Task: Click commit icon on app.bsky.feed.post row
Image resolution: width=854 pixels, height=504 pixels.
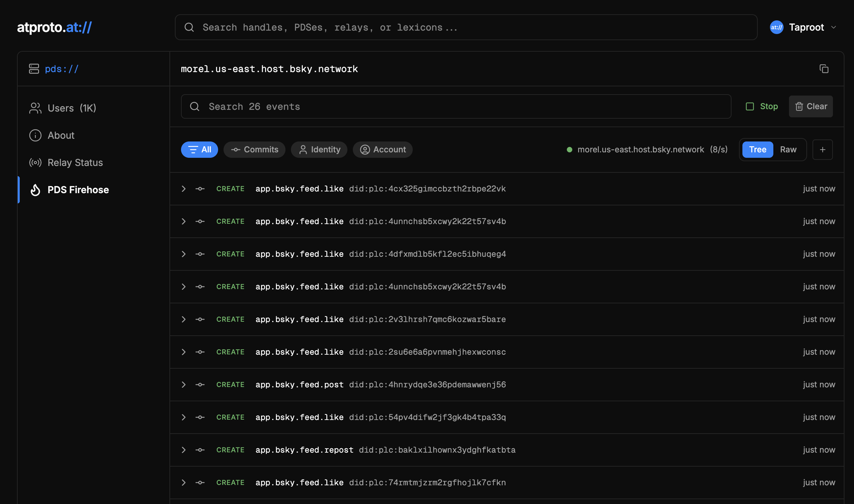Action: [x=200, y=385]
